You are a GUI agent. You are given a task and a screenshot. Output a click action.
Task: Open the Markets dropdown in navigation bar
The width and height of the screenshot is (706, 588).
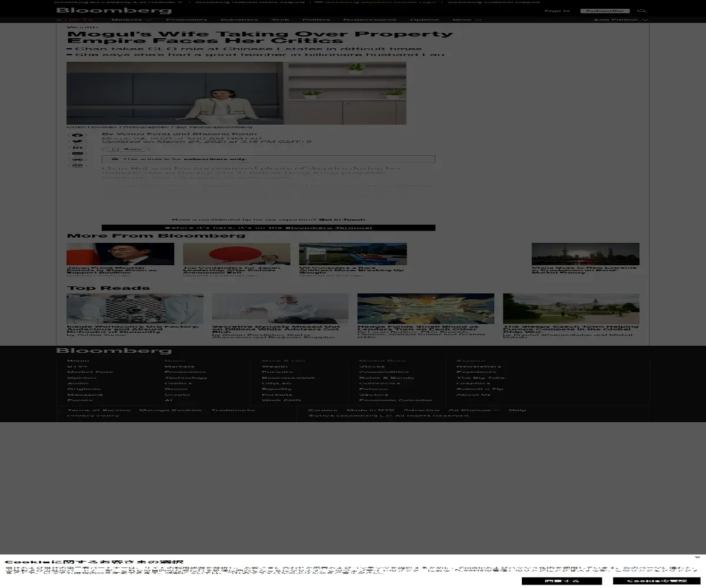tap(131, 20)
